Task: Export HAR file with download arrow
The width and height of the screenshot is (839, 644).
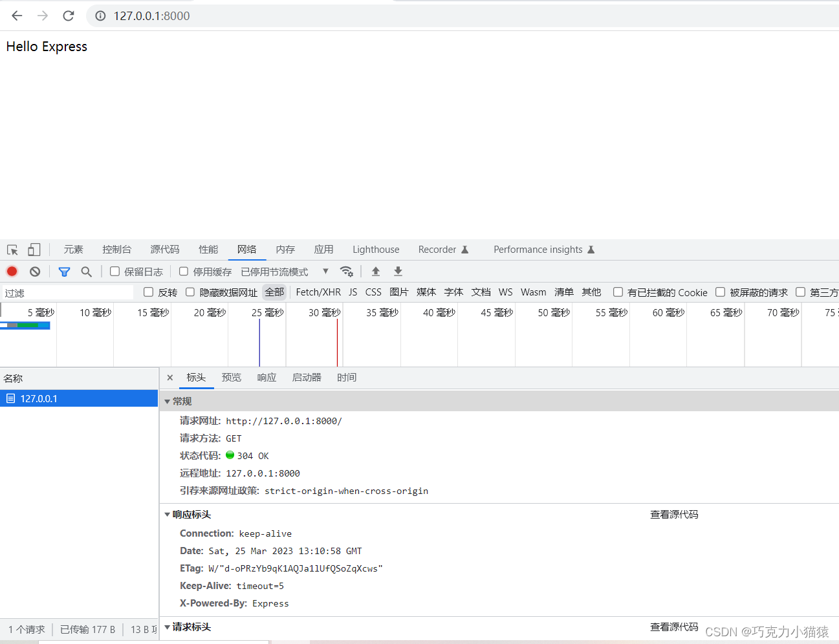Action: (398, 272)
